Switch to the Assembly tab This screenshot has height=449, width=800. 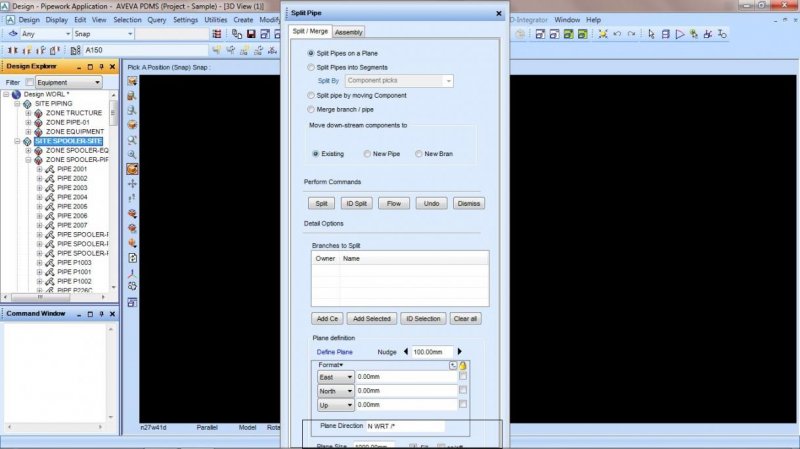pos(348,32)
